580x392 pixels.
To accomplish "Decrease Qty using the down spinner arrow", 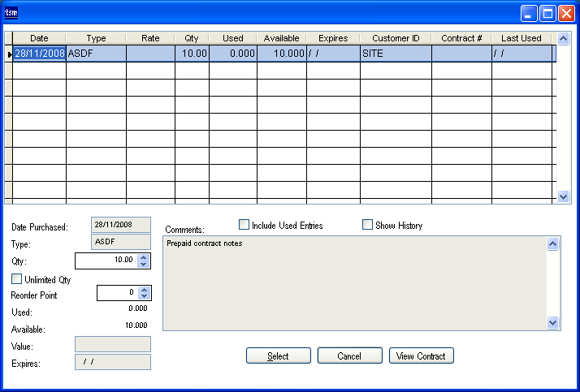I will click(x=144, y=265).
